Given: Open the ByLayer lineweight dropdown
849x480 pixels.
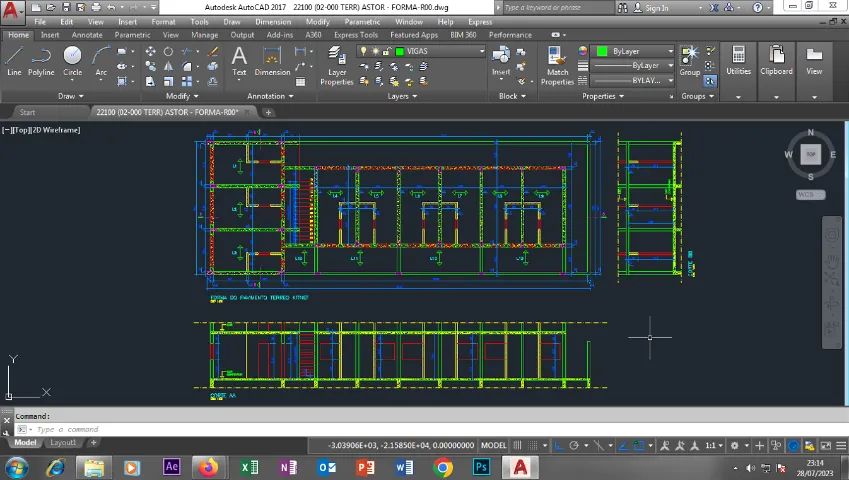Looking at the screenshot, I should click(670, 65).
